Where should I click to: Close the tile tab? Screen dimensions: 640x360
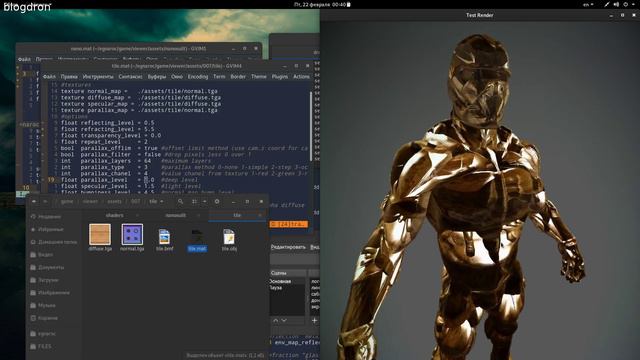260,215
